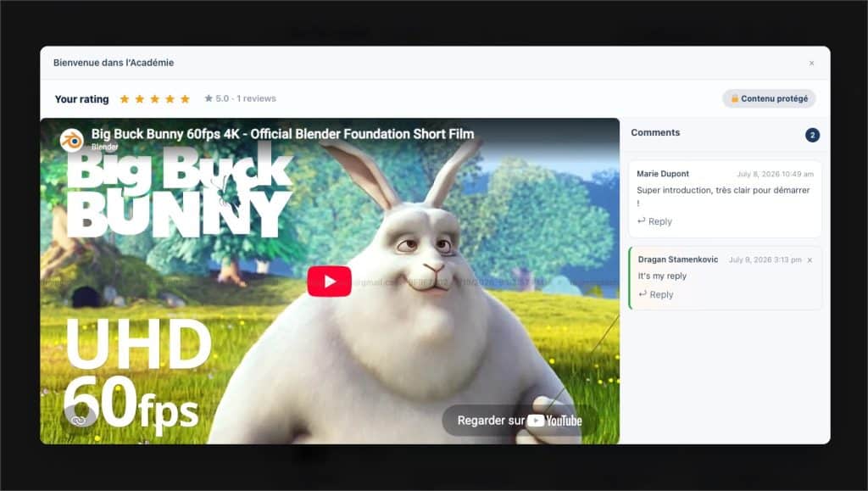868x491 pixels.
Task: Open Blender channel avatar icon
Action: pos(72,140)
